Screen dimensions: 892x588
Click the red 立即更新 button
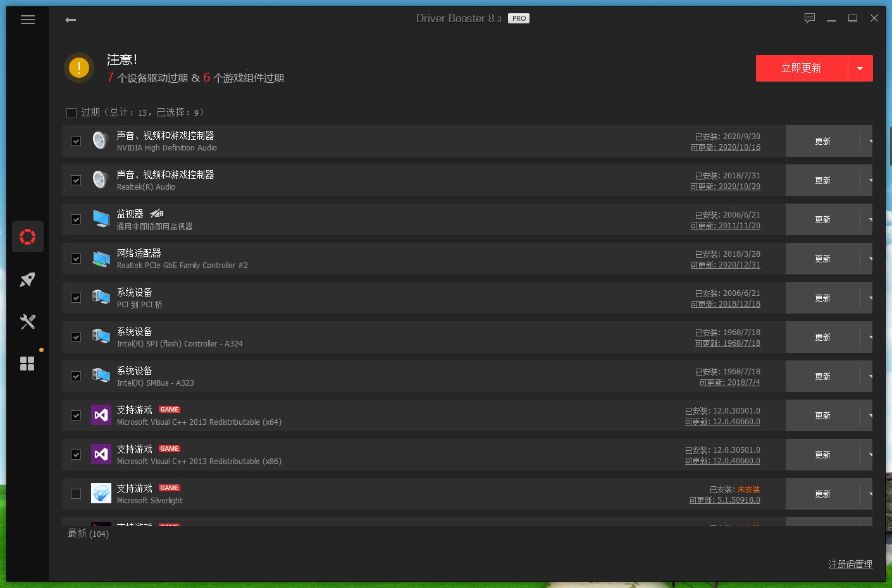[x=802, y=68]
